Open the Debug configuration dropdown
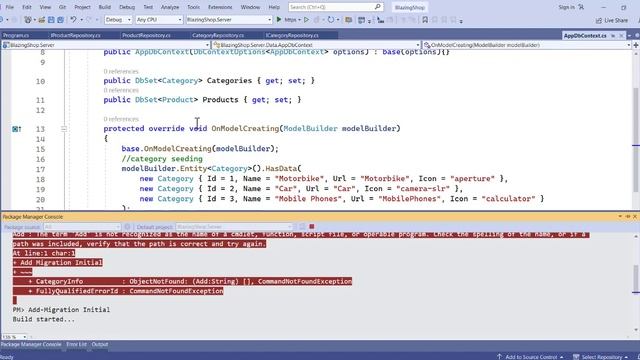The image size is (640, 360). [x=118, y=20]
